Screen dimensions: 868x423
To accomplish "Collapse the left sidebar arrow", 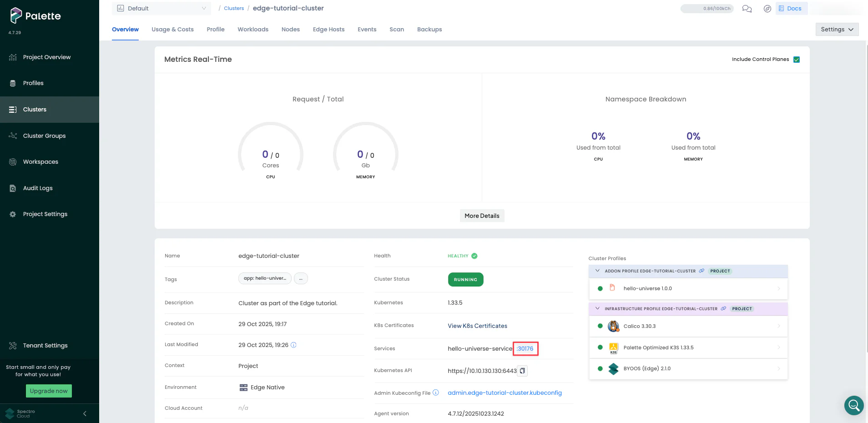I will 85,413.
